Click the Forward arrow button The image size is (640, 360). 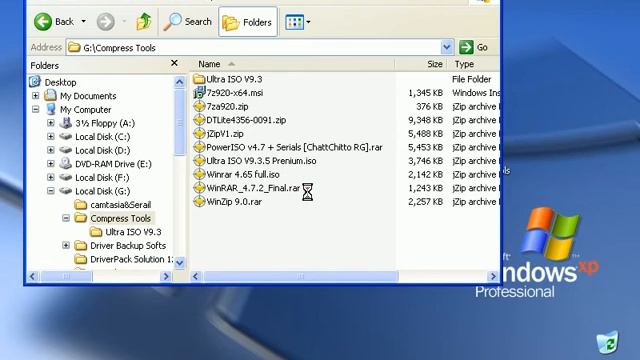(x=105, y=22)
